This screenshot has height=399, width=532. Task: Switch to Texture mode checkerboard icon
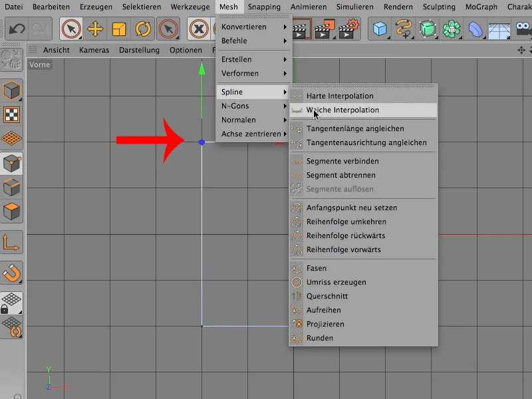[x=11, y=114]
